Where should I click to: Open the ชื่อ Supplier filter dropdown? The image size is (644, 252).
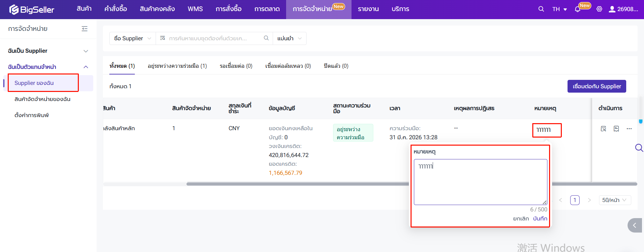132,38
